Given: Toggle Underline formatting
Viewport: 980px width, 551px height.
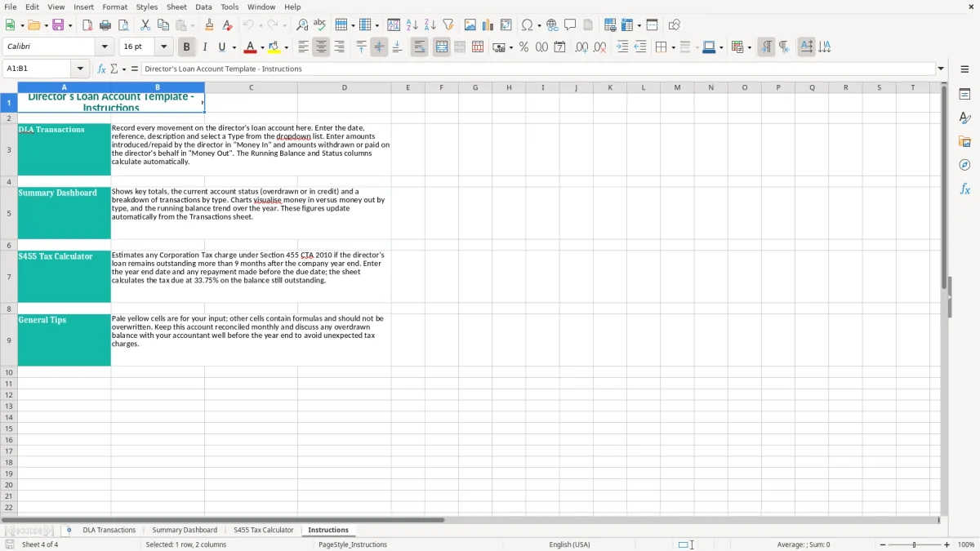Looking at the screenshot, I should pos(221,47).
